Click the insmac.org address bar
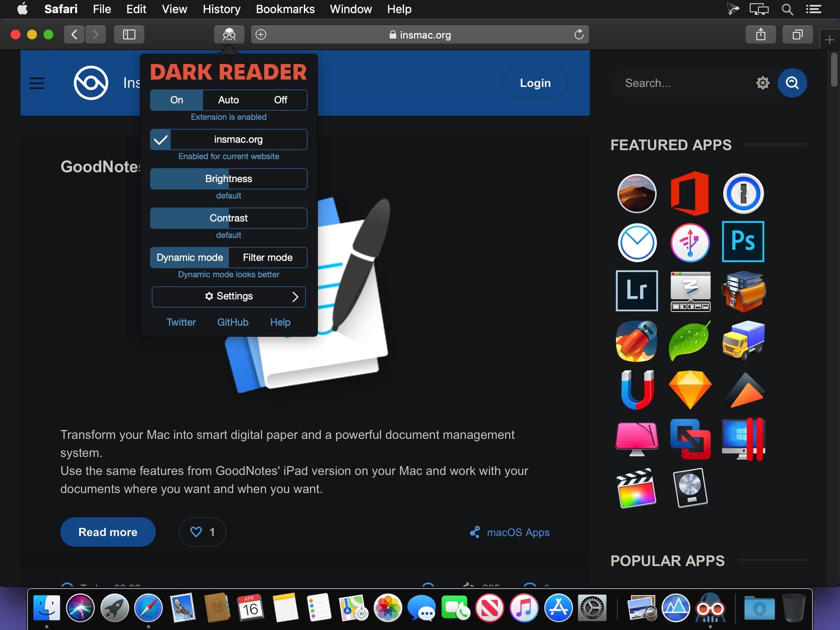 click(420, 34)
